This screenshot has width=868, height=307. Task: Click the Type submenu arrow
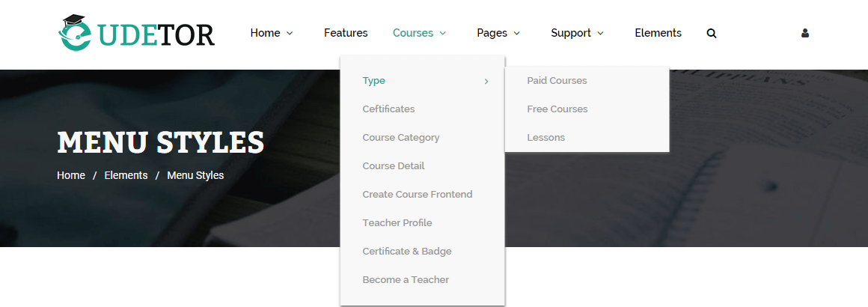486,81
